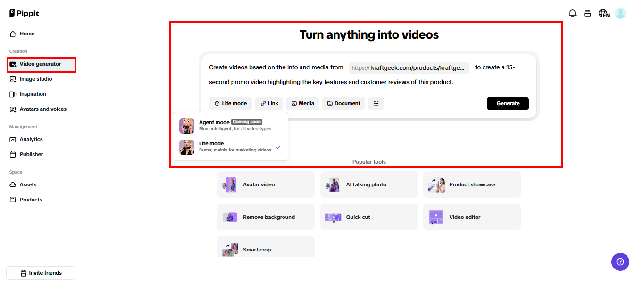Open Avatars and voices page
This screenshot has width=644, height=285.
(43, 109)
